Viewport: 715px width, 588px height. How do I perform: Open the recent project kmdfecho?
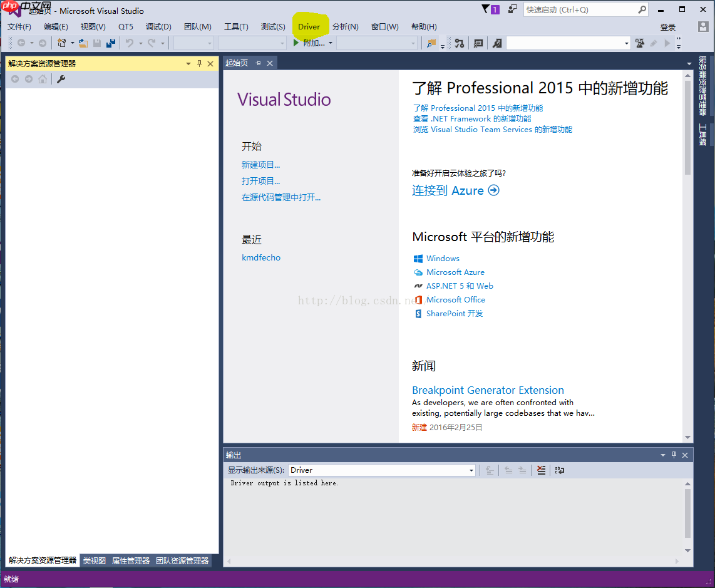click(261, 257)
